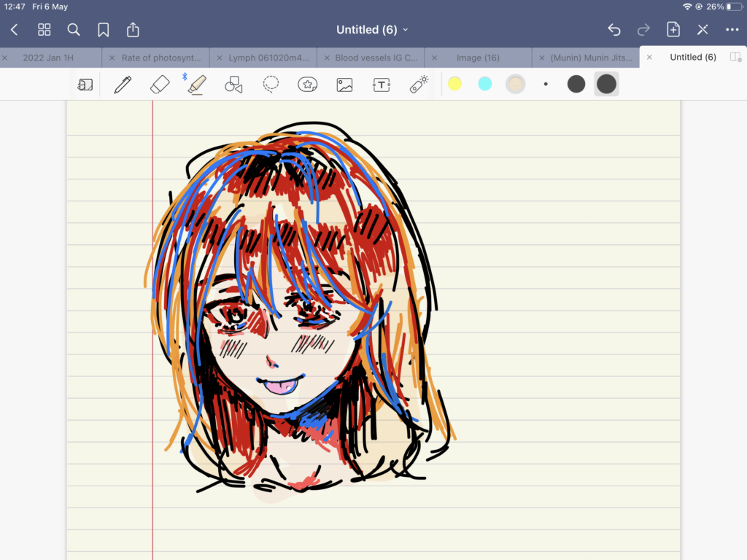The width and height of the screenshot is (747, 560).
Task: Select the Text box tool
Action: pos(382,85)
